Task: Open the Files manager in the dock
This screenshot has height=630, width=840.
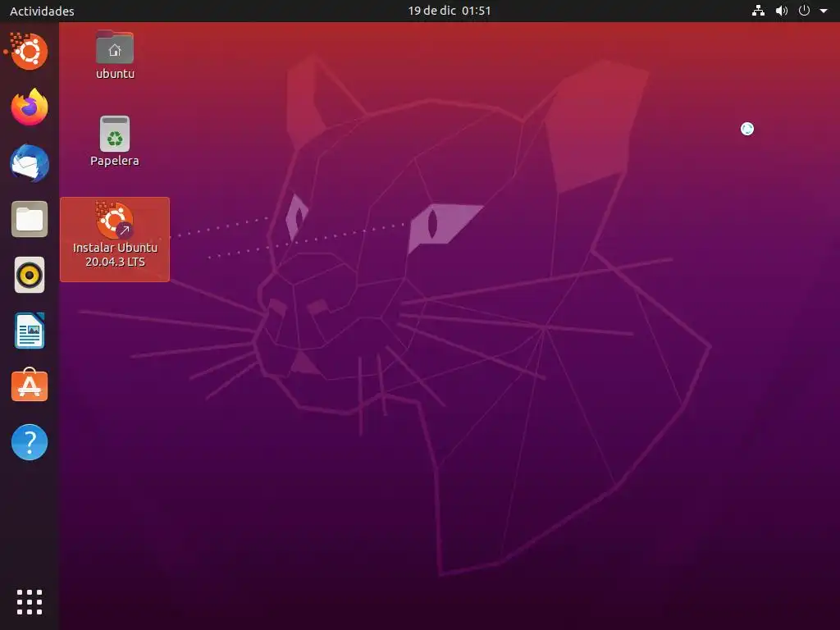Action: click(x=30, y=219)
